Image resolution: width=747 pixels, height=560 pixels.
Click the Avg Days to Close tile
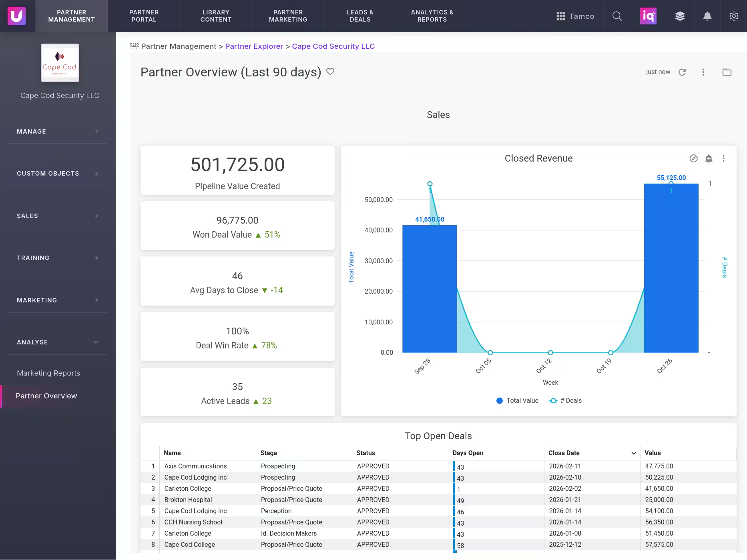point(237,281)
